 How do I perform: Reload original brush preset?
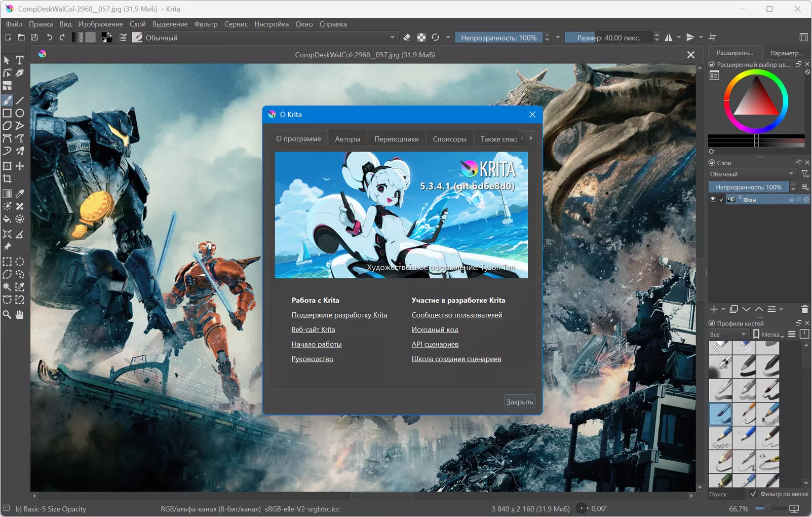(435, 38)
